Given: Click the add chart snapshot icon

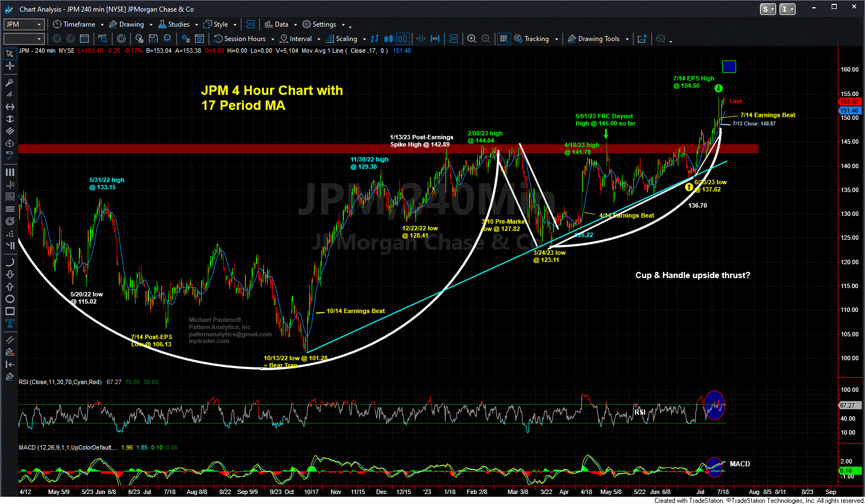Looking at the screenshot, I should pos(642,39).
